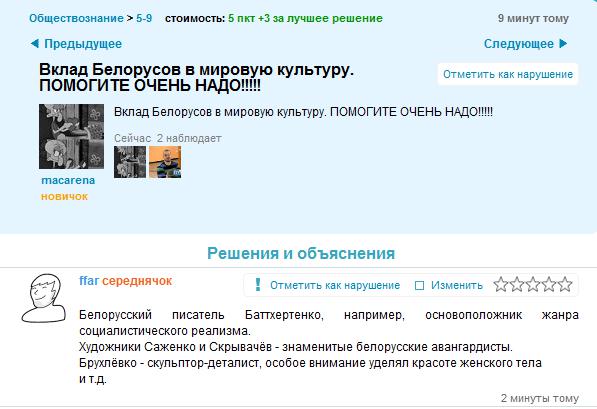597x409 pixels.
Task: Click the right arrow beside Следующее
Action: point(563,44)
